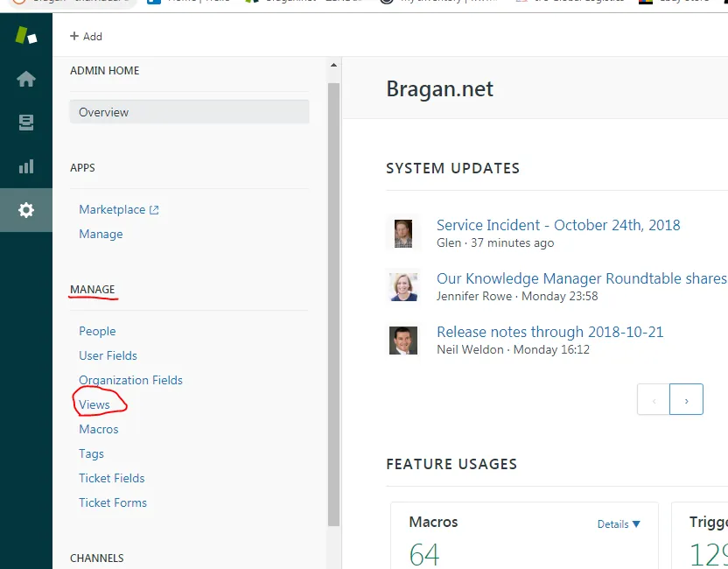Image resolution: width=728 pixels, height=569 pixels.
Task: Click the Macros card title
Action: click(x=433, y=522)
